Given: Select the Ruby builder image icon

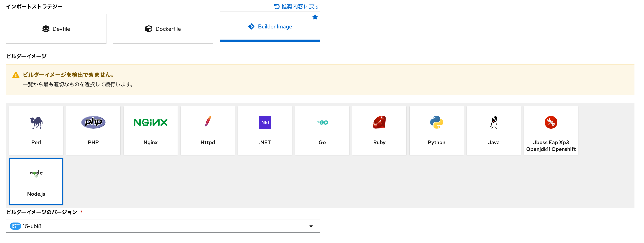Looking at the screenshot, I should click(379, 130).
